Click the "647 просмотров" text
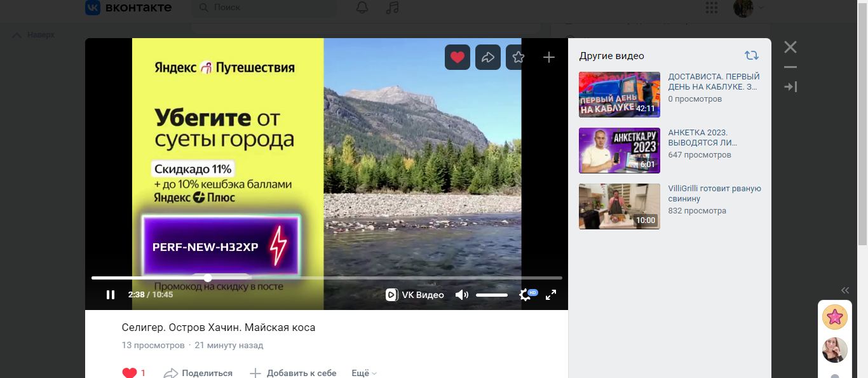This screenshot has height=378, width=868. (700, 155)
